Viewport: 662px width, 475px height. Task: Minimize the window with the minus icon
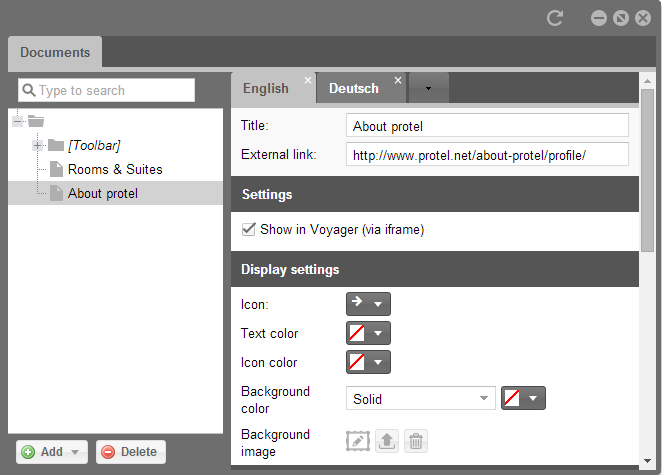pyautogui.click(x=599, y=18)
